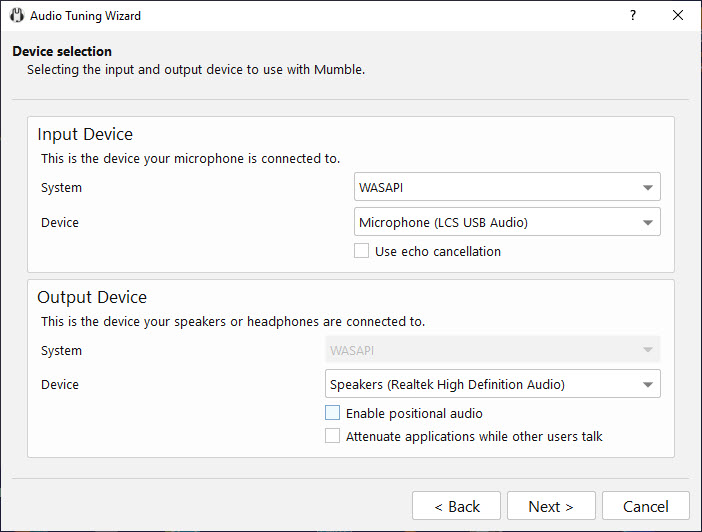Enable Use echo cancellation checkbox
This screenshot has height=532, width=702.
pyautogui.click(x=361, y=251)
